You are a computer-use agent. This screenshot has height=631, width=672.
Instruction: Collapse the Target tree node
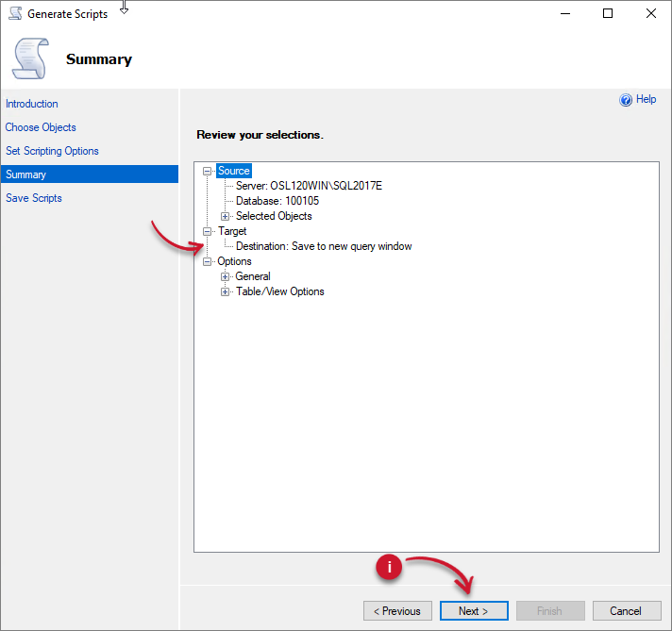click(x=207, y=231)
